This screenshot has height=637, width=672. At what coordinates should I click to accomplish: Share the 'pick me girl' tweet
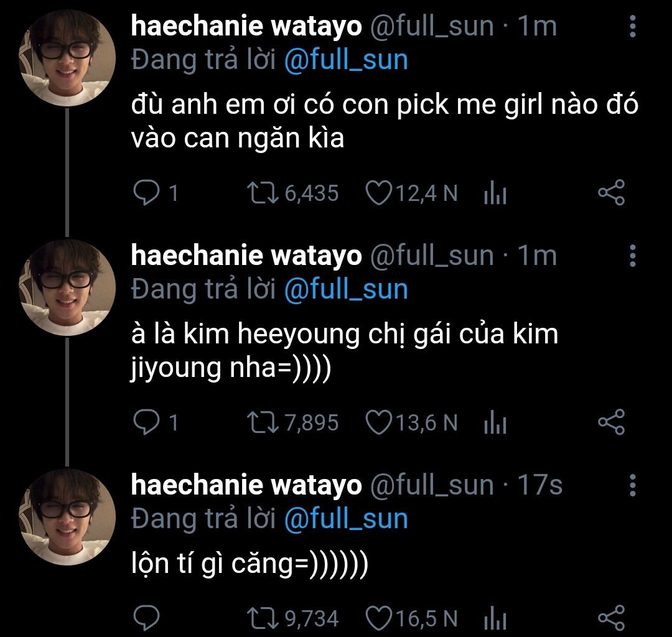coord(610,193)
